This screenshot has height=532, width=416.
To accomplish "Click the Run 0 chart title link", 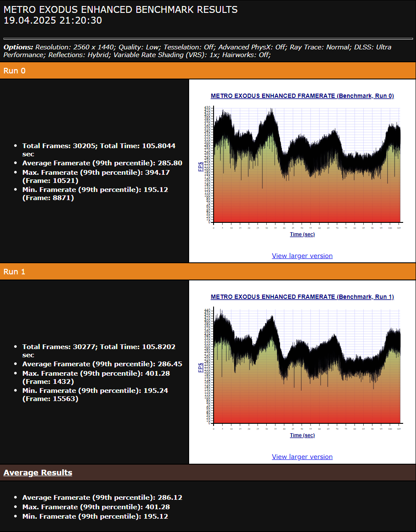I will click(x=302, y=96).
